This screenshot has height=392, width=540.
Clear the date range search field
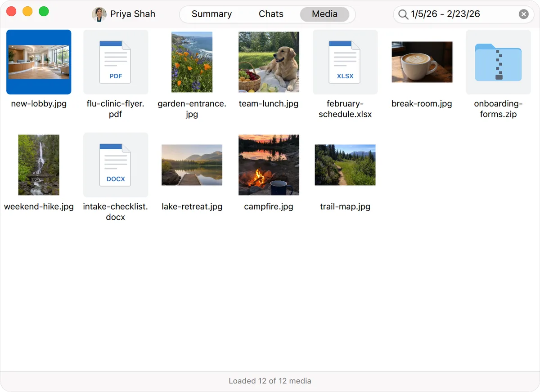(524, 14)
